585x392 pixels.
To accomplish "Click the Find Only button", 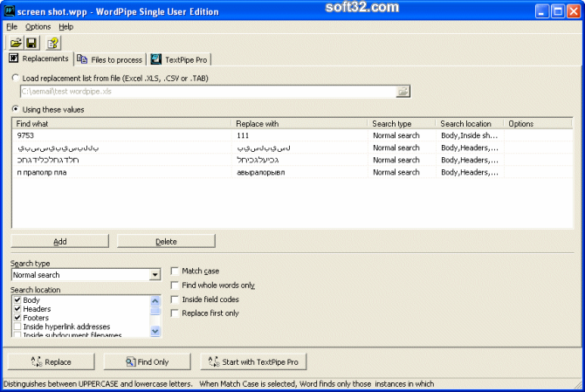I will click(x=147, y=361).
